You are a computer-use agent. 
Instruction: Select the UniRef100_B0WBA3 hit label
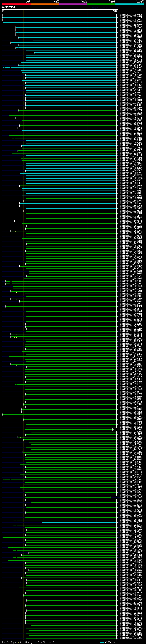pos(131,278)
